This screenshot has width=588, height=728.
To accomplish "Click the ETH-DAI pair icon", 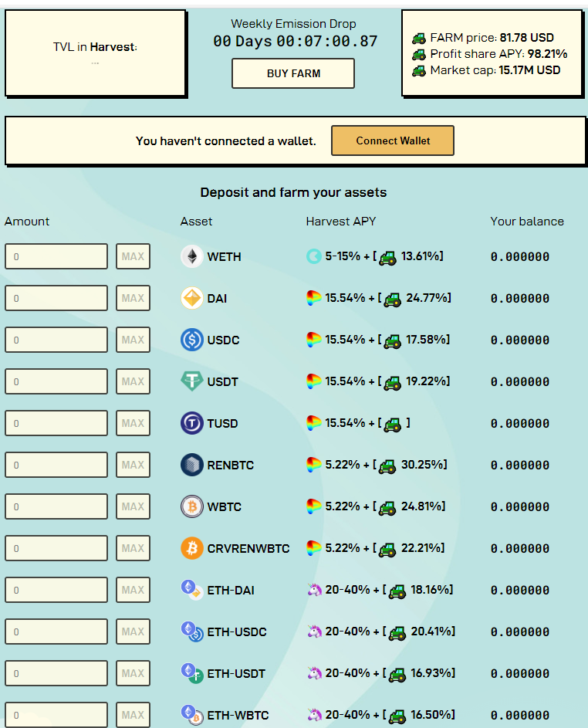I will 191,590.
